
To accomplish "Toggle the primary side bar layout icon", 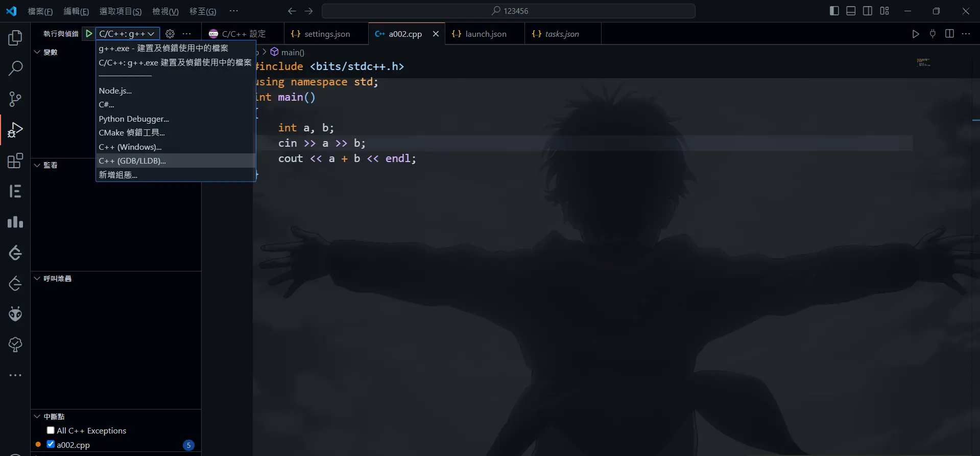I will coord(834,11).
